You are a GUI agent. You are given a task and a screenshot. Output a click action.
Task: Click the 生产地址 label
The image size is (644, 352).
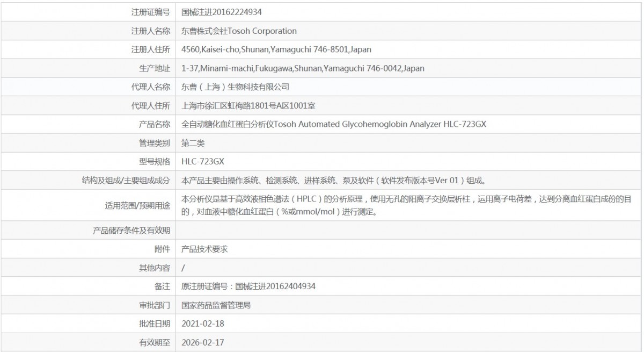point(155,68)
